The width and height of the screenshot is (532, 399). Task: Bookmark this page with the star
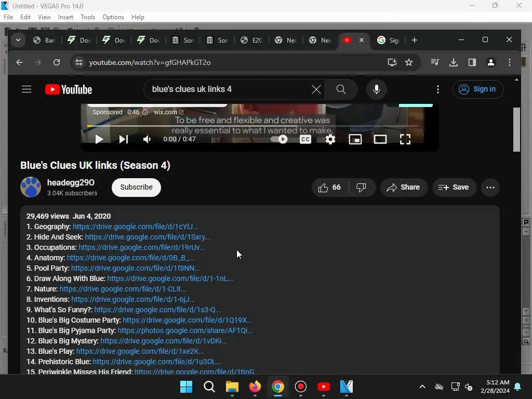click(409, 62)
